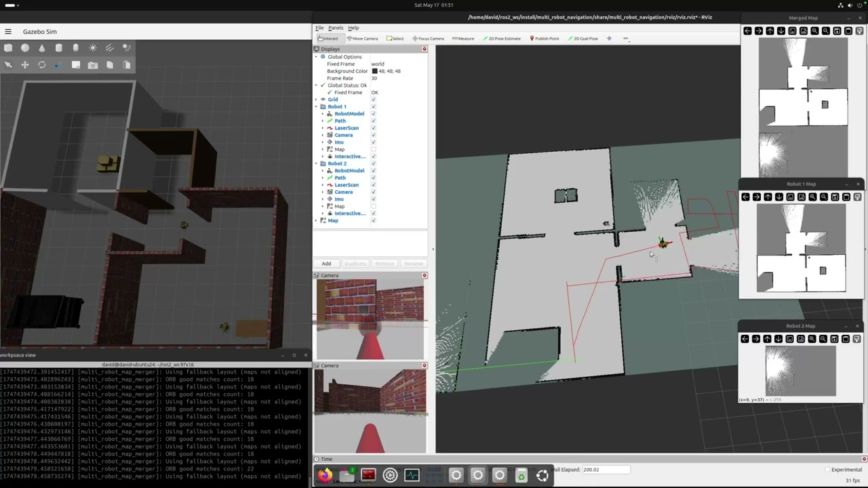Open the File menu in RViz
This screenshot has width=868, height=488.
[x=319, y=28]
